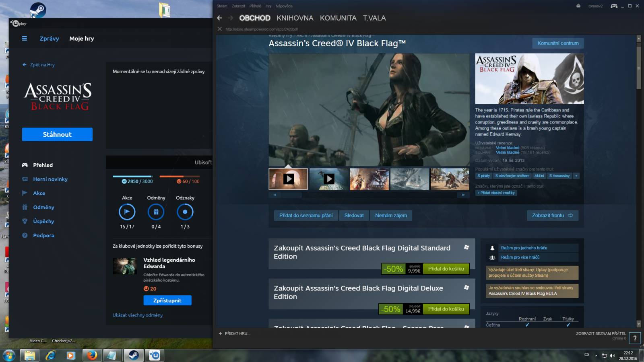The image size is (644, 362).
Task: Click Zpět na Hry link
Action: [39, 65]
